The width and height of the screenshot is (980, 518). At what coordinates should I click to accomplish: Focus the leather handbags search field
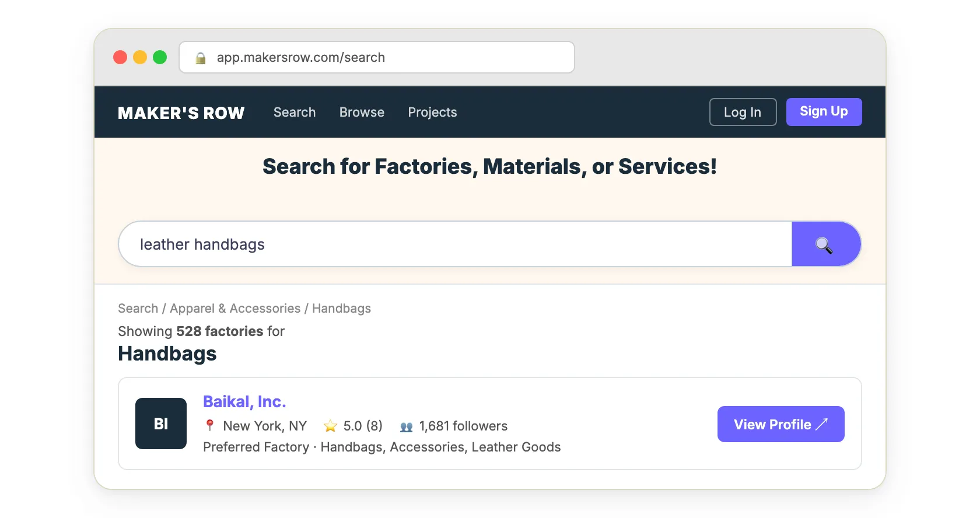click(x=455, y=244)
